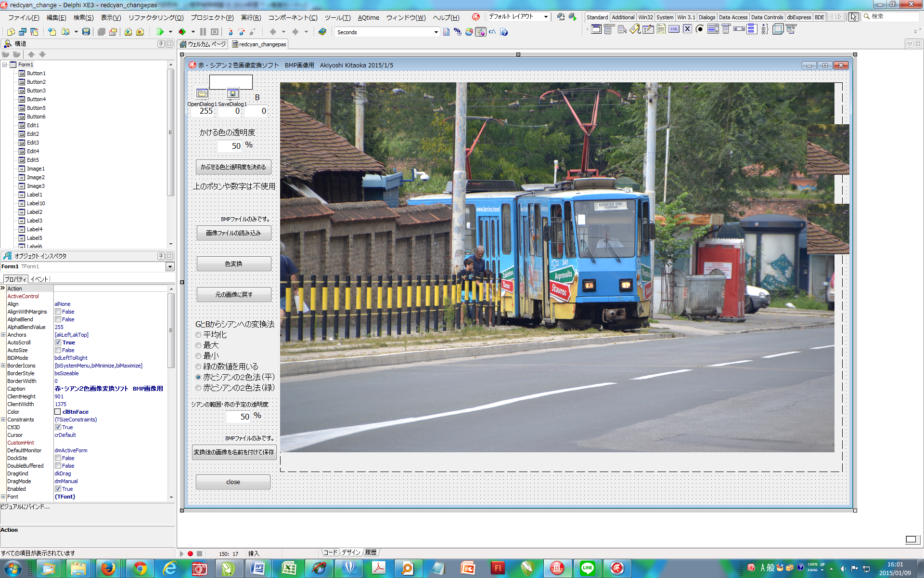The width and height of the screenshot is (924, 578).
Task: Expand the Constraints property
Action: click(3, 420)
